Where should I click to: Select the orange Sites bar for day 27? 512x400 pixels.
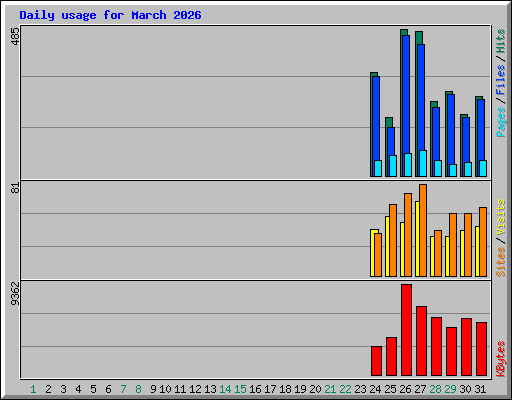[423, 230]
